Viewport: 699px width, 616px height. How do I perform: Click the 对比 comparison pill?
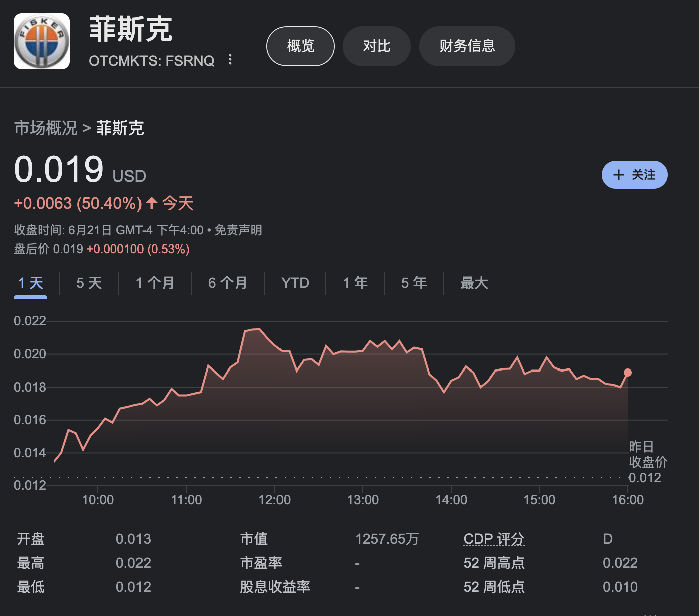(x=376, y=46)
